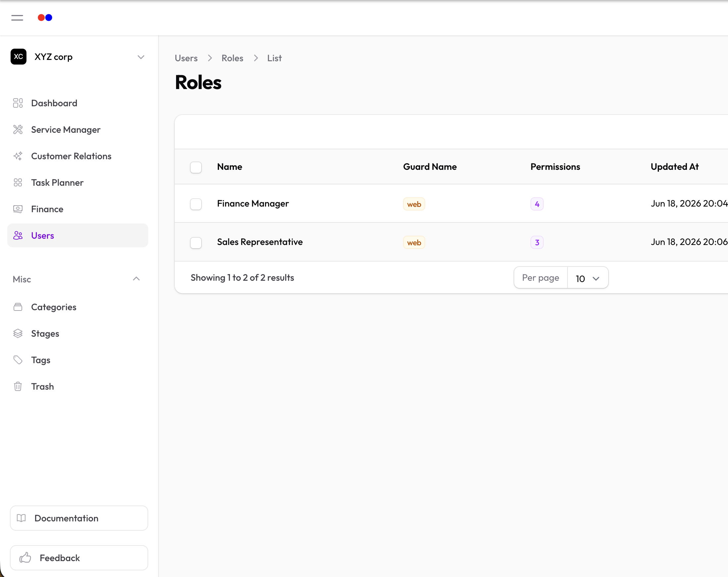Click the Misc section label

tap(22, 279)
